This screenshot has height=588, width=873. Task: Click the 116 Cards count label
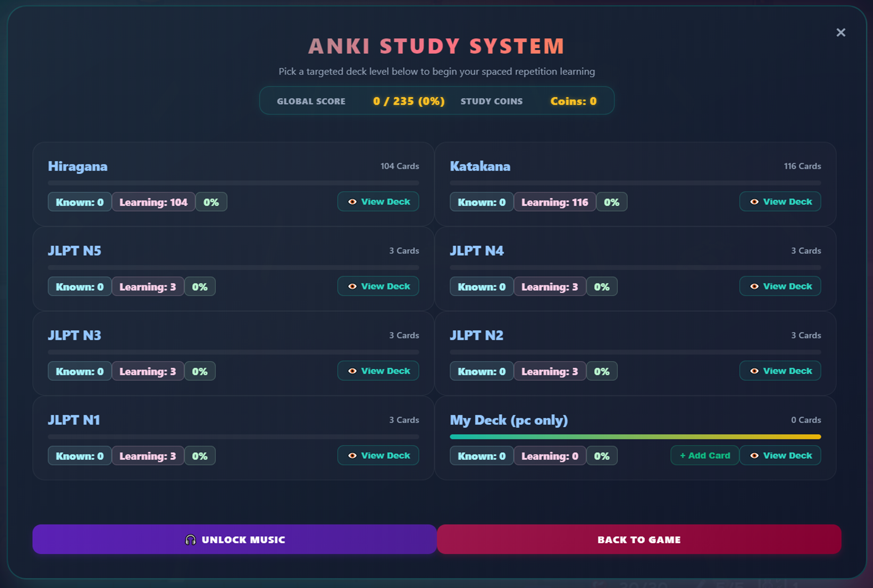802,166
